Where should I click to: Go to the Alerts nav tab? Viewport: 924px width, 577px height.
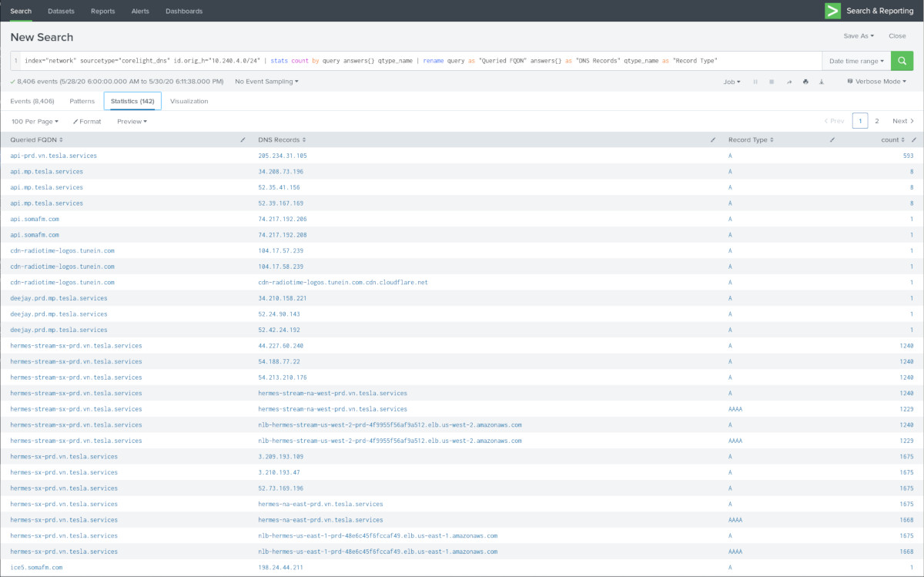coord(140,11)
